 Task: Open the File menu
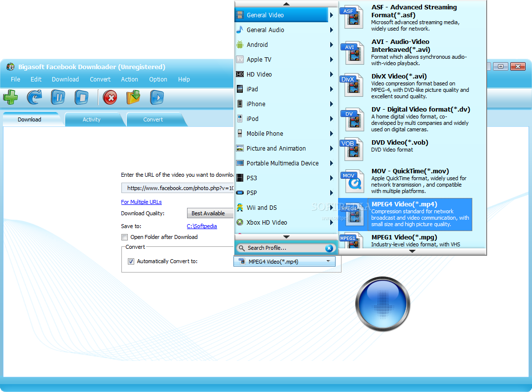[15, 79]
